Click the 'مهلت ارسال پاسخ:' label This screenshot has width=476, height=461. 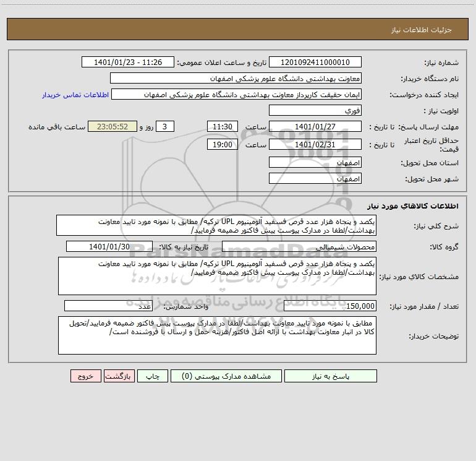(428, 127)
